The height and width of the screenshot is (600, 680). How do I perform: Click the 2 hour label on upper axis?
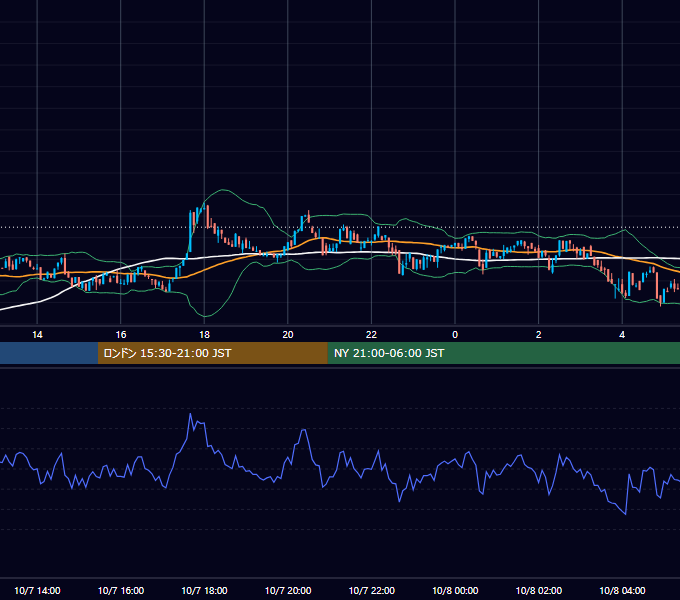tap(539, 335)
